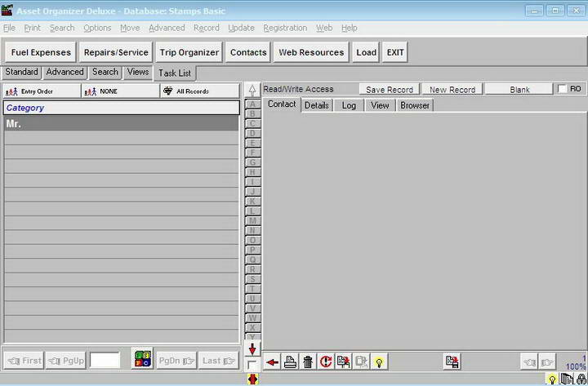Click the white up arrow above letter A
Viewport: 588px width, 386px height.
tap(252, 90)
